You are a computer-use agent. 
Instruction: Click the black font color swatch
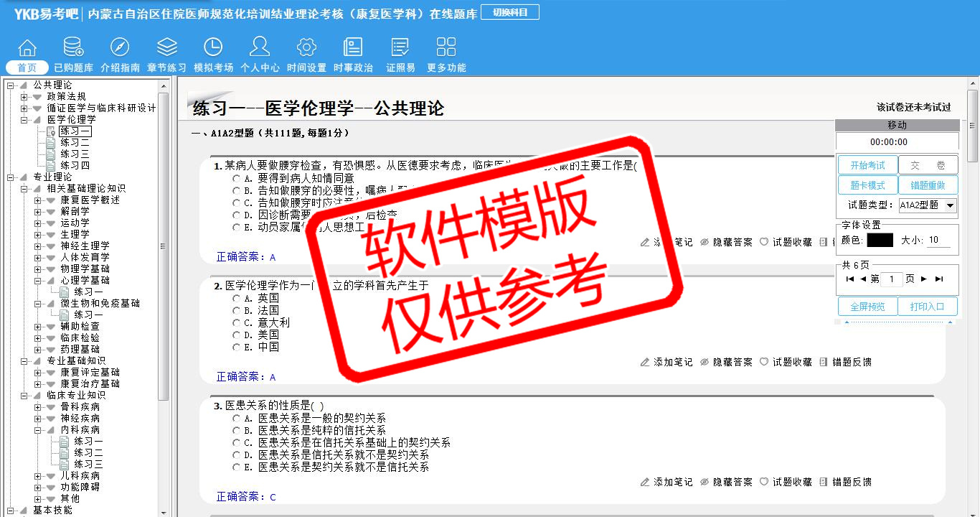click(880, 241)
